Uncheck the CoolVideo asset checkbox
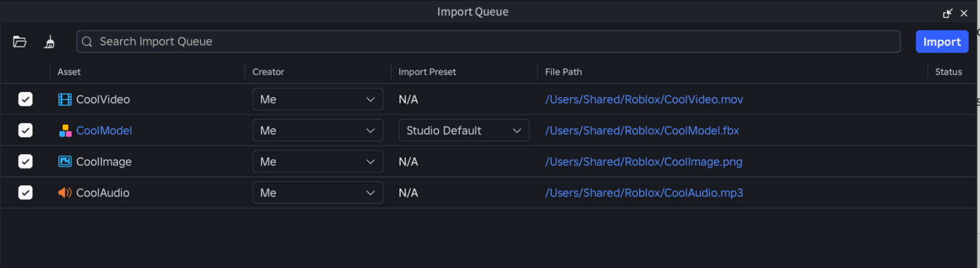The height and width of the screenshot is (268, 980). click(x=25, y=99)
